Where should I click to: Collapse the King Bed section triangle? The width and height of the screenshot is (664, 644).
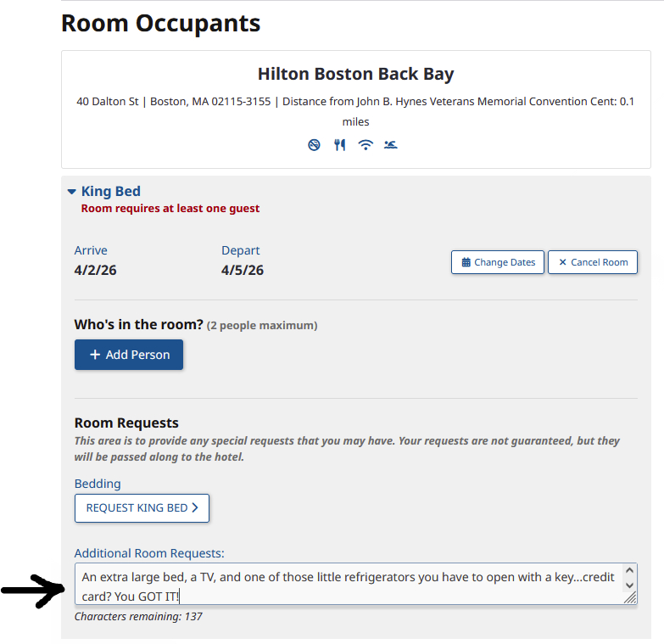tap(72, 192)
